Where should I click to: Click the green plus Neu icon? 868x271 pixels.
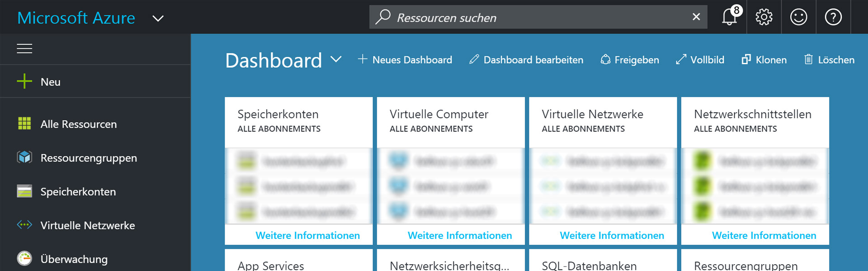24,81
